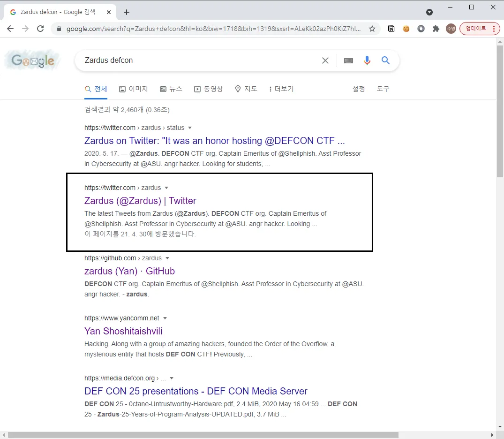Switch to the 지도 tab
This screenshot has height=439, width=504.
pos(246,89)
